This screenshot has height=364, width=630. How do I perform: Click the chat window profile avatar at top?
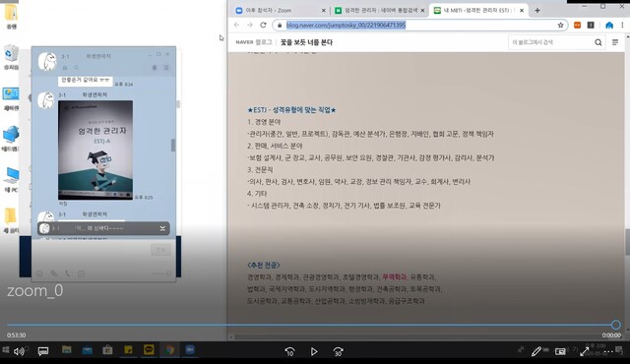tap(47, 61)
